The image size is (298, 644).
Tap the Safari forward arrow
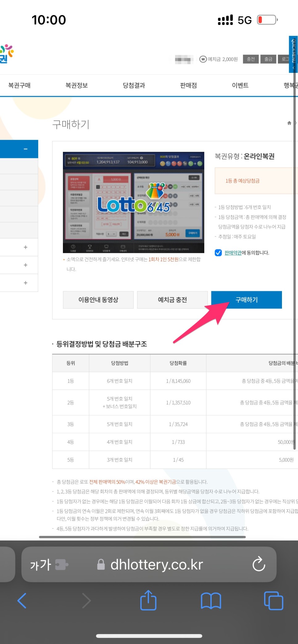point(86,601)
